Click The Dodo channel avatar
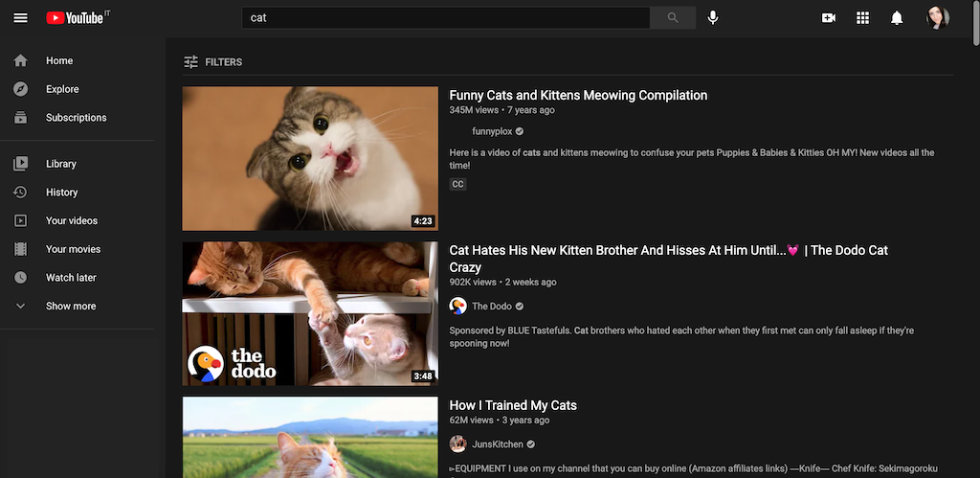The width and height of the screenshot is (980, 478). tap(457, 306)
